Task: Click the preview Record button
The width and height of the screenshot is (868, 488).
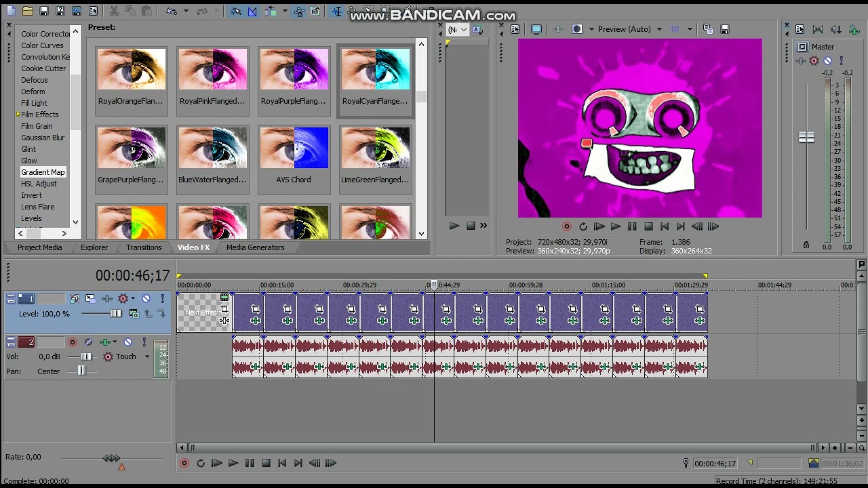Action: click(567, 226)
